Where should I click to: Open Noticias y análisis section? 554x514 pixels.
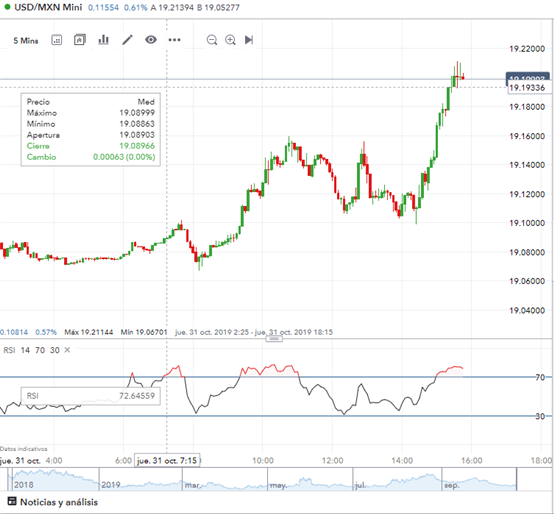coord(59,502)
